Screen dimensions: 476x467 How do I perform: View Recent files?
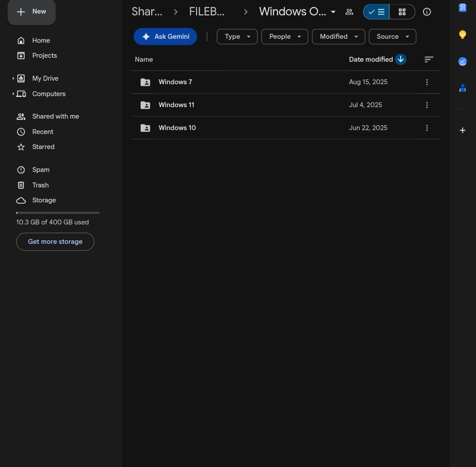[x=43, y=132]
